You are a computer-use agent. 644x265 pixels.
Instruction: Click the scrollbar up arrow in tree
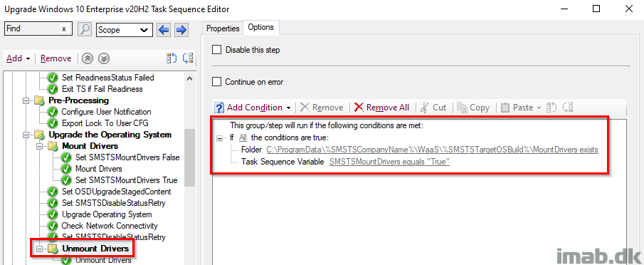189,78
